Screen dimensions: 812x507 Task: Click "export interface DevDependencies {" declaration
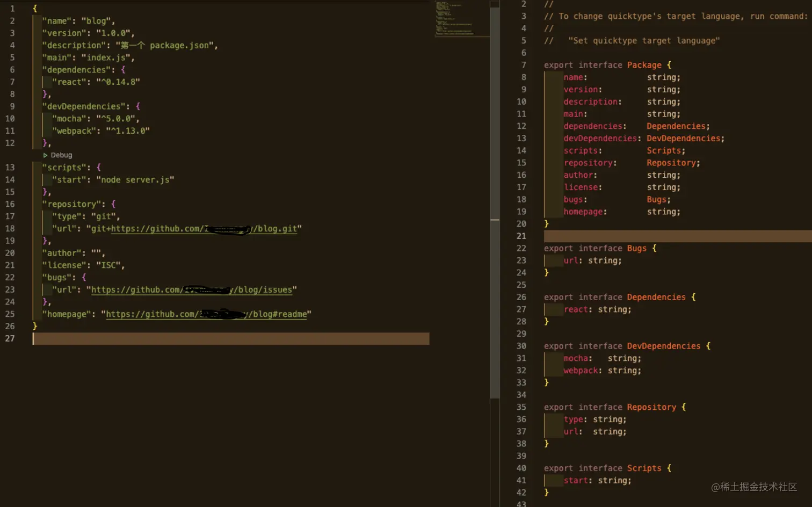(x=627, y=346)
